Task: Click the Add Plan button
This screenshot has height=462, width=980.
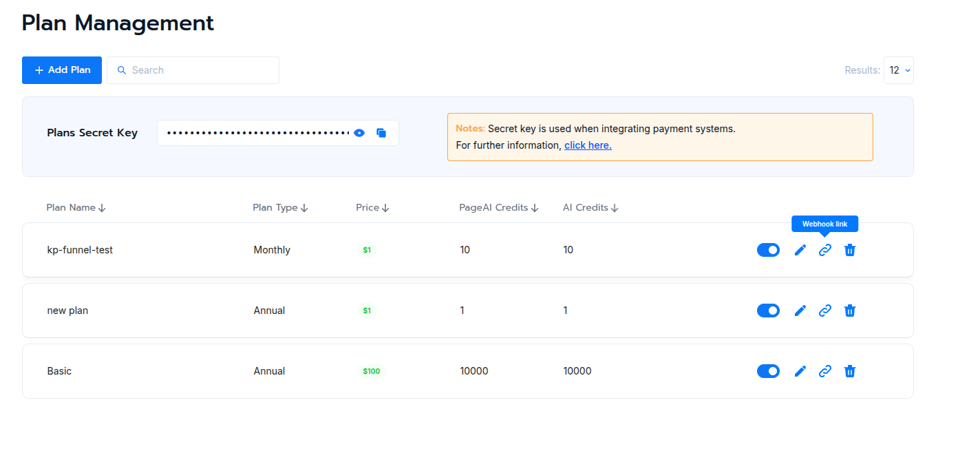Action: [x=62, y=70]
